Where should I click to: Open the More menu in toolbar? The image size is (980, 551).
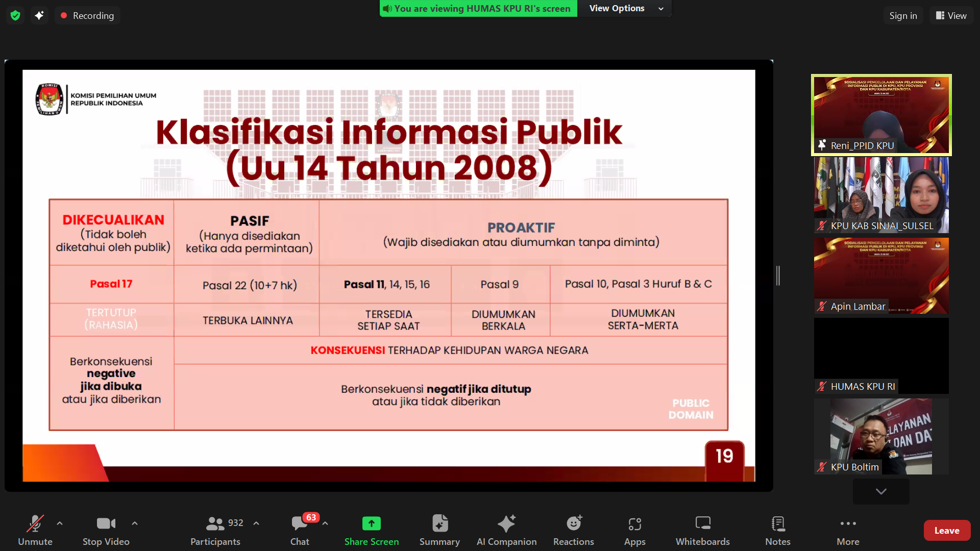coord(848,524)
